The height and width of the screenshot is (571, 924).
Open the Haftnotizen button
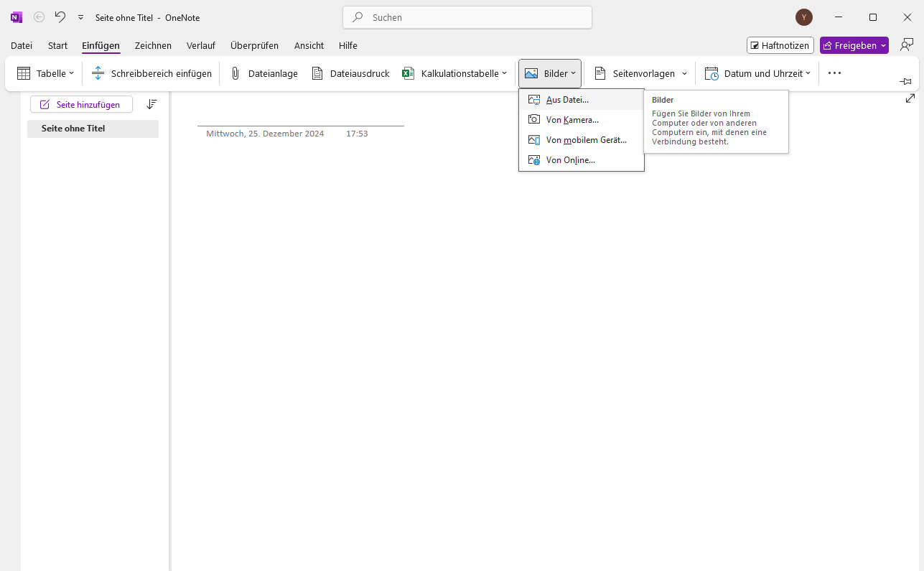780,45
